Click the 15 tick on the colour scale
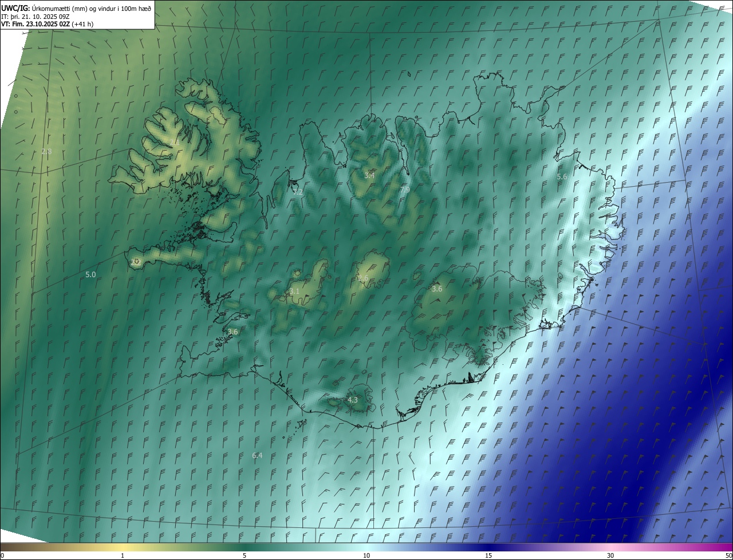This screenshot has height=560, width=733. click(x=488, y=555)
